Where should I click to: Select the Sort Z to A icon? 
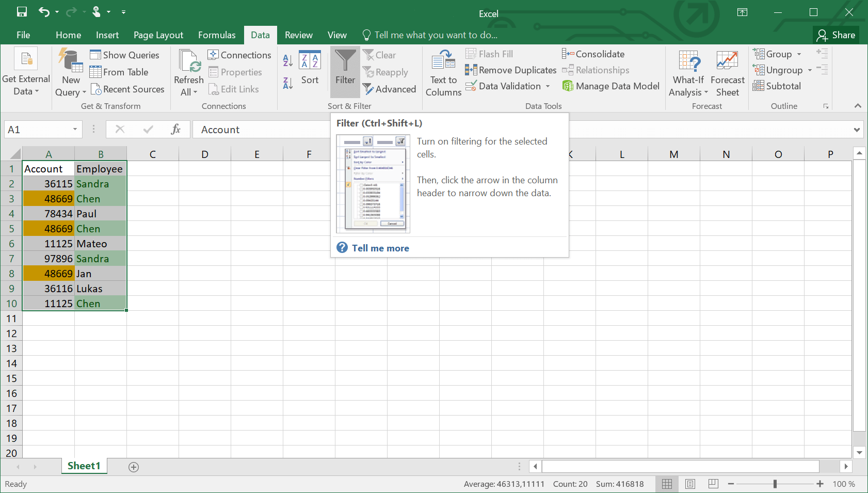point(287,83)
